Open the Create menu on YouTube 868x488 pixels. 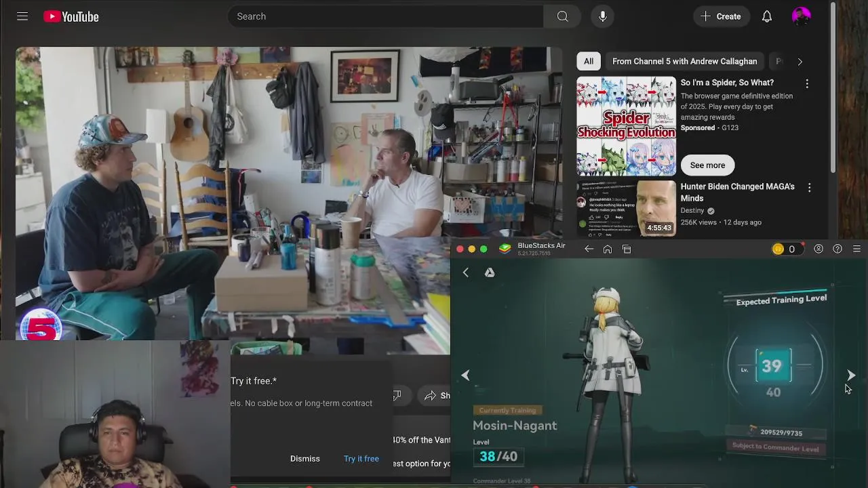[x=721, y=16]
